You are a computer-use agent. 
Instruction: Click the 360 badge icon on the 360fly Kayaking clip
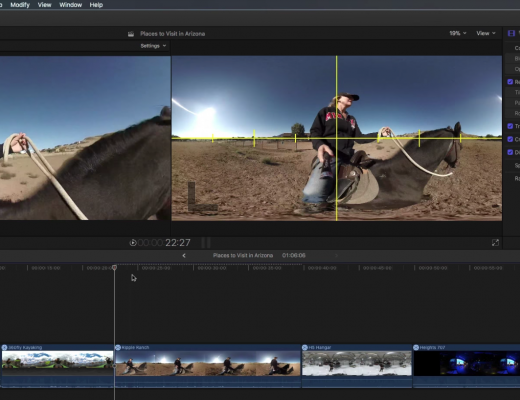[x=4, y=347]
